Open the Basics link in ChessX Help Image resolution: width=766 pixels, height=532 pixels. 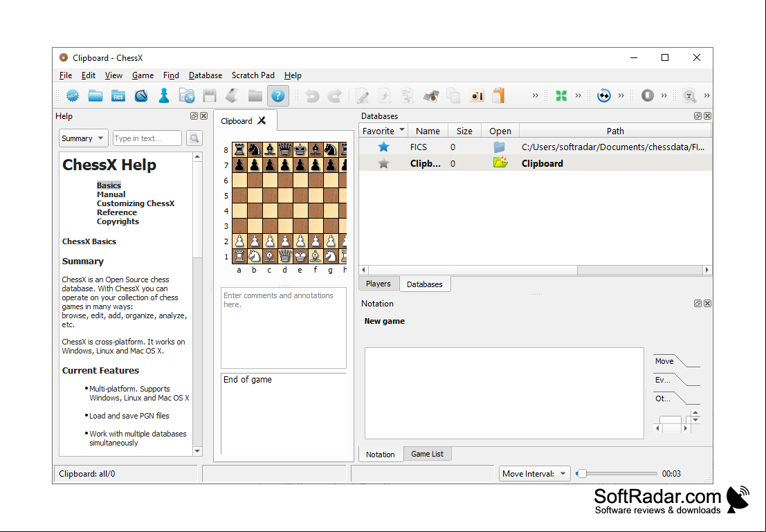109,185
